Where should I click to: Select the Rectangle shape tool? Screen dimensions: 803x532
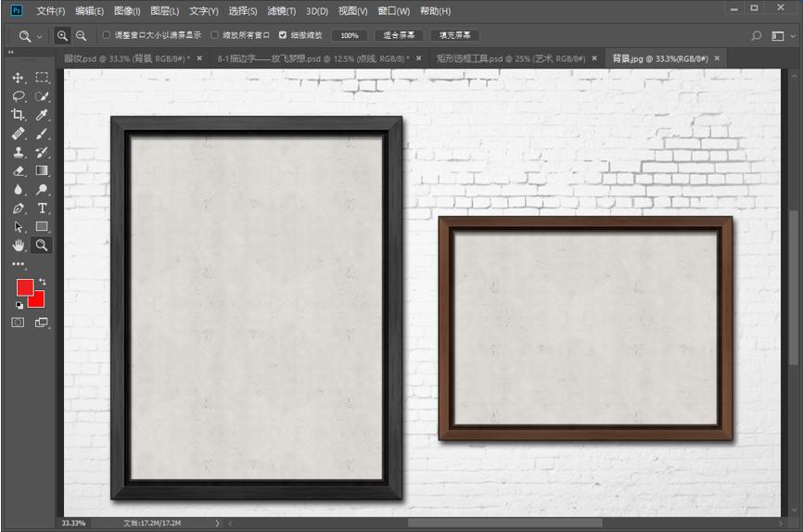42,227
